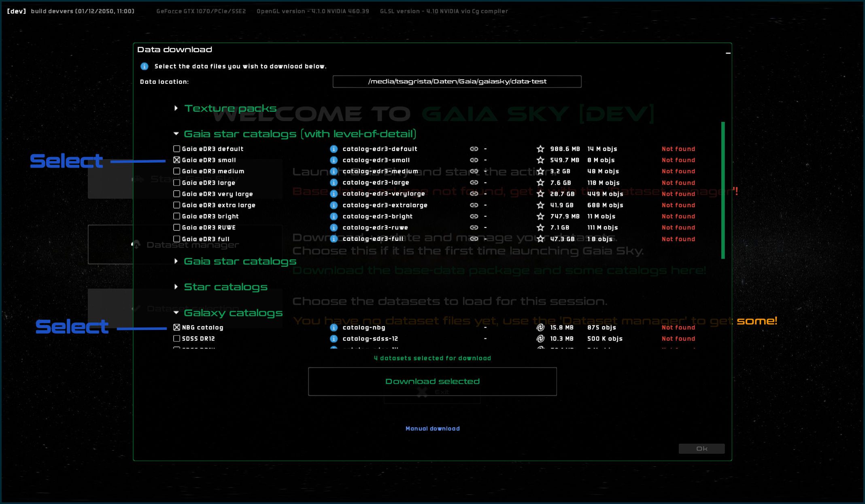This screenshot has width=865, height=504.
Task: Tick Gaia eDR3 RUWE checkbox
Action: click(176, 228)
